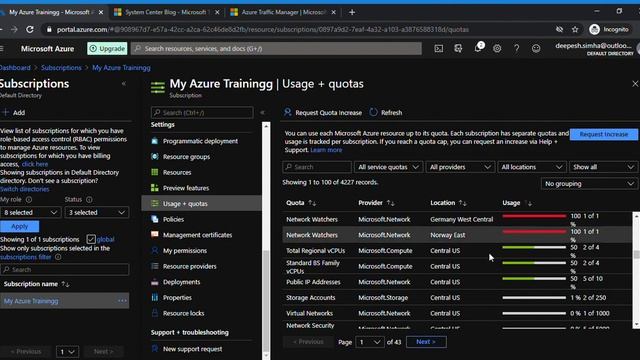Collapse the settings menu chevron
Viewport: 640px width, 360px height.
pos(262,113)
